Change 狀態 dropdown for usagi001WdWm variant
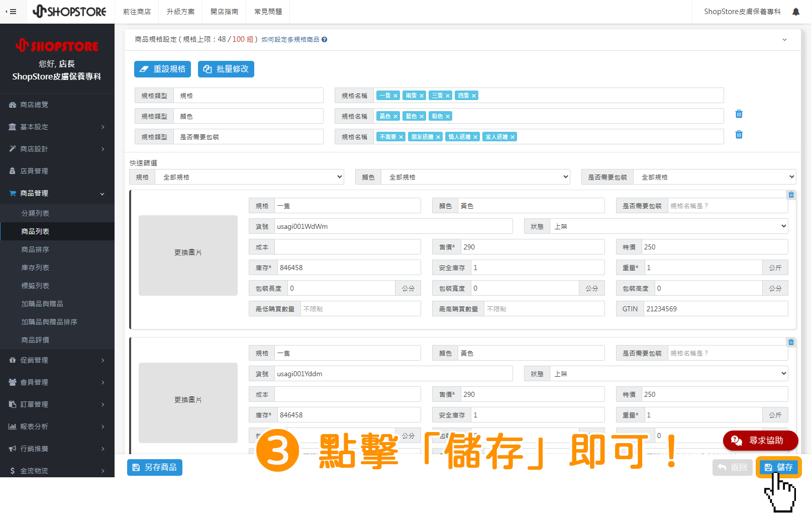 (x=669, y=226)
